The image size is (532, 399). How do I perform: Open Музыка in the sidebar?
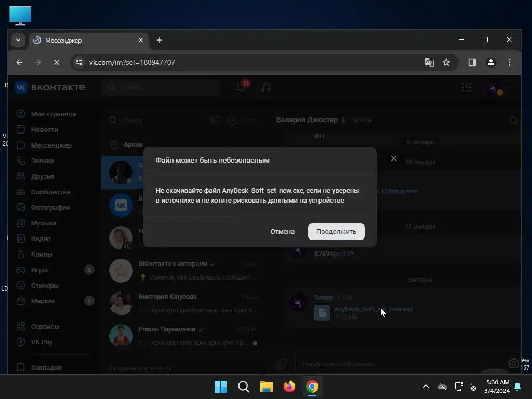tap(44, 223)
